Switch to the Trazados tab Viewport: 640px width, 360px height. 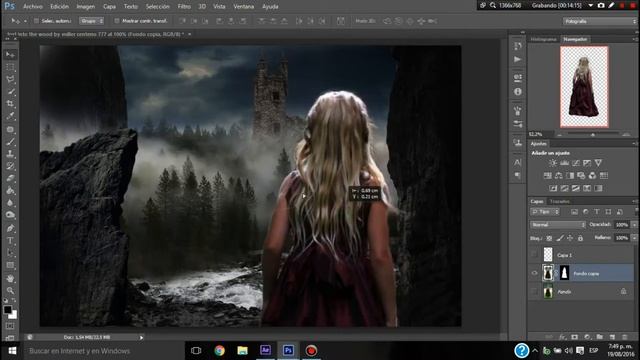pos(559,201)
